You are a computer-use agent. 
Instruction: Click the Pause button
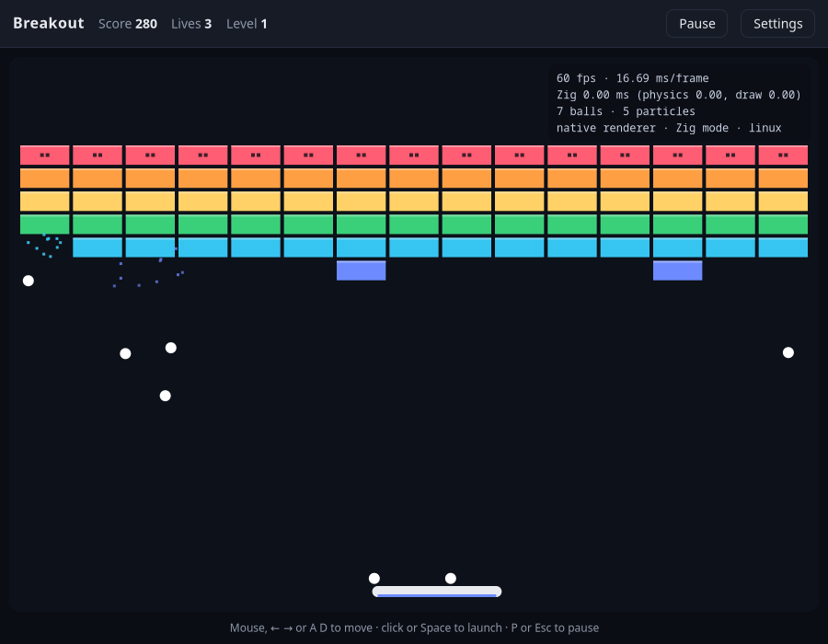click(696, 24)
